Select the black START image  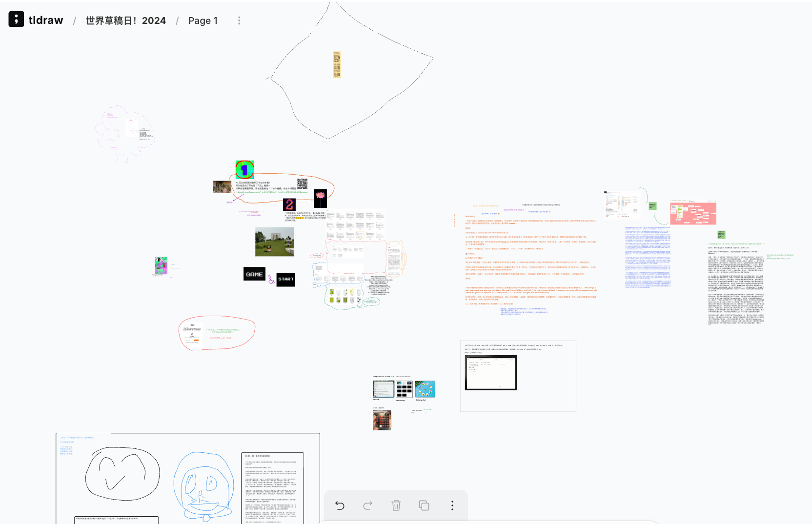click(x=286, y=280)
